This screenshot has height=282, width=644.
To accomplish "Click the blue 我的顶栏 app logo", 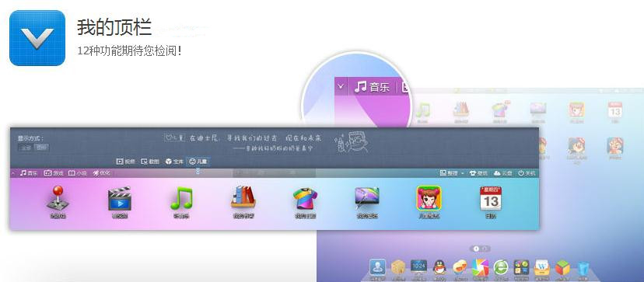I will [37, 38].
